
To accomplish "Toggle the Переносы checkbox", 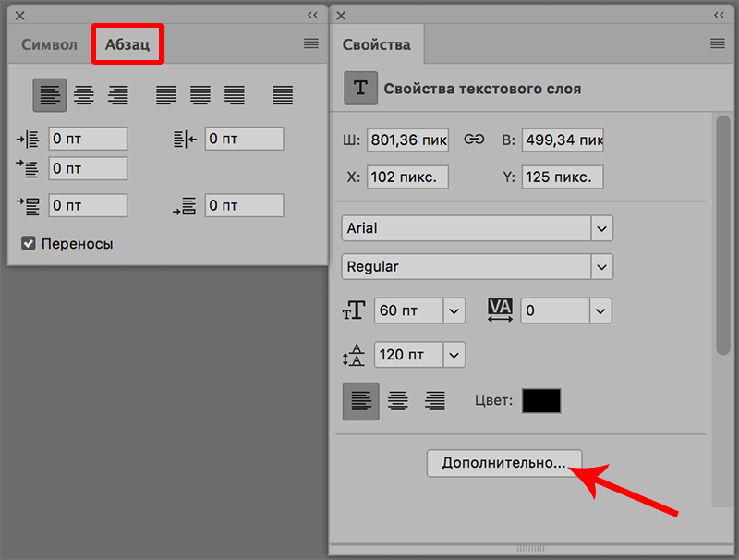I will [29, 244].
